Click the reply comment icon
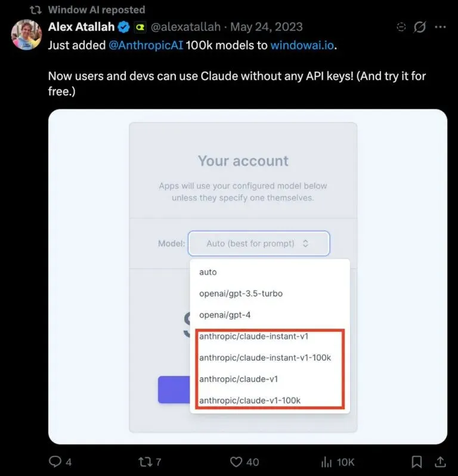This screenshot has width=458, height=476. (x=55, y=462)
